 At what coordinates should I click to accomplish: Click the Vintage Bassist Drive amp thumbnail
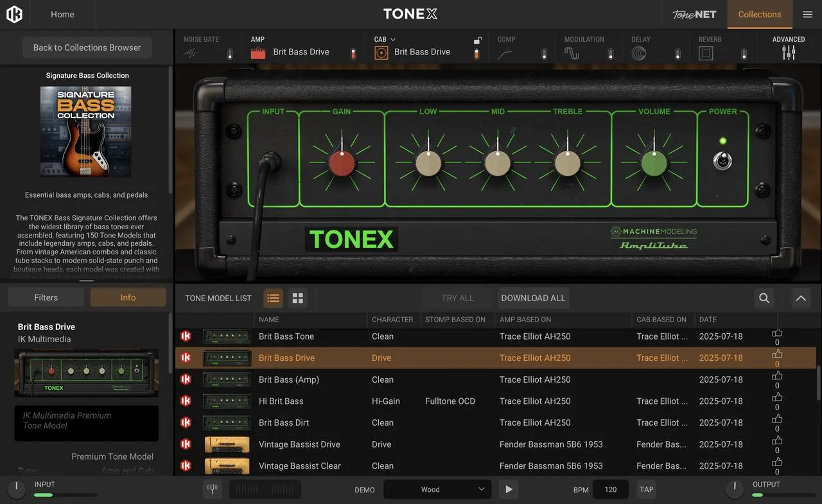click(x=227, y=444)
